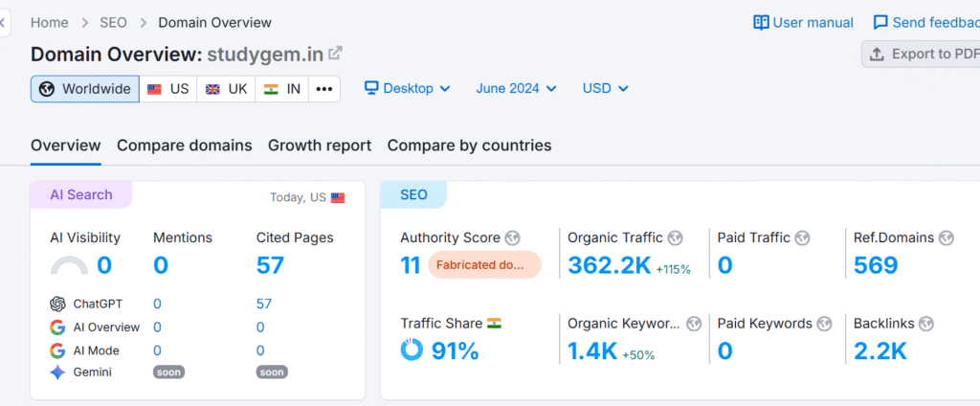Click the Fabricated domain warning badge
The height and width of the screenshot is (406, 980).
pos(484,264)
